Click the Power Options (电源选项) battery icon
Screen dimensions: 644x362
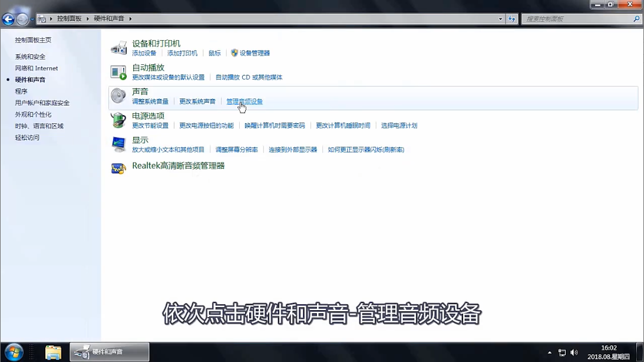(x=118, y=120)
